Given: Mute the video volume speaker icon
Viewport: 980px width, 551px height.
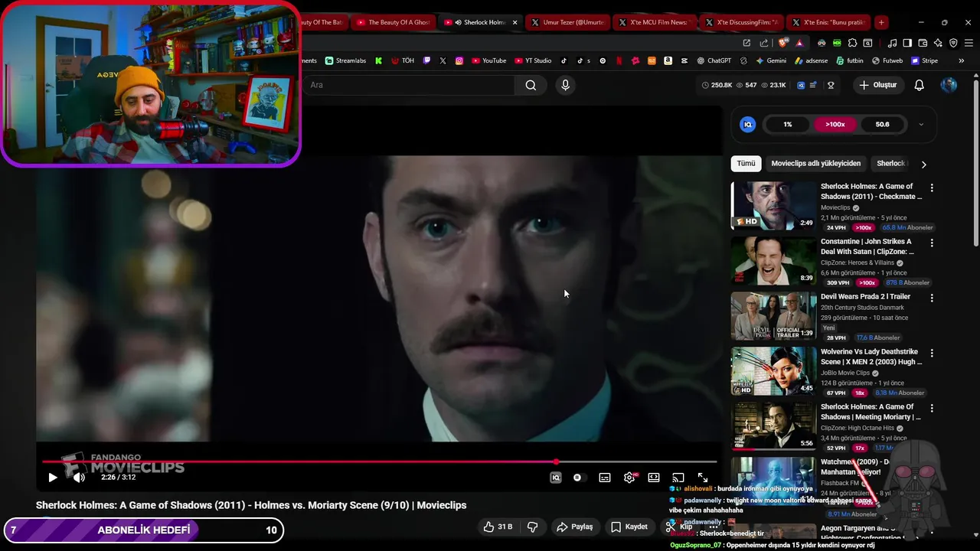Looking at the screenshot, I should pyautogui.click(x=79, y=478).
